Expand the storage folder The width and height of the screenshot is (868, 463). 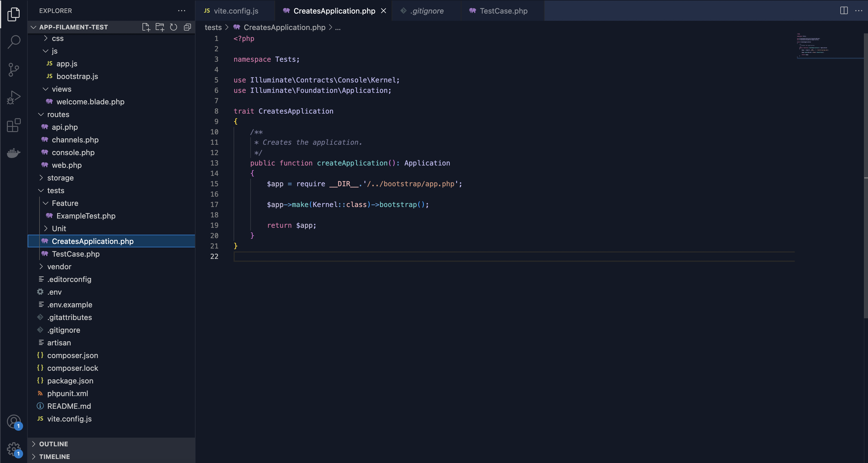click(x=60, y=178)
